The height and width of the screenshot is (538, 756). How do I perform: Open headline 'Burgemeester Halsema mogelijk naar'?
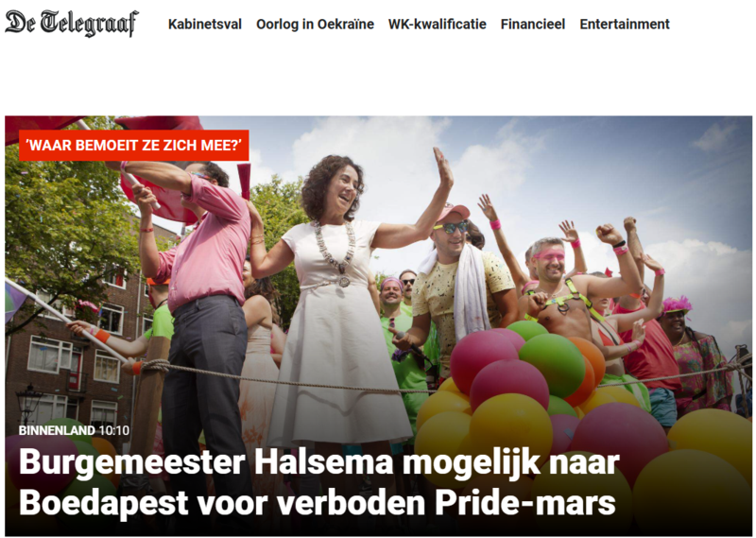pos(318,462)
